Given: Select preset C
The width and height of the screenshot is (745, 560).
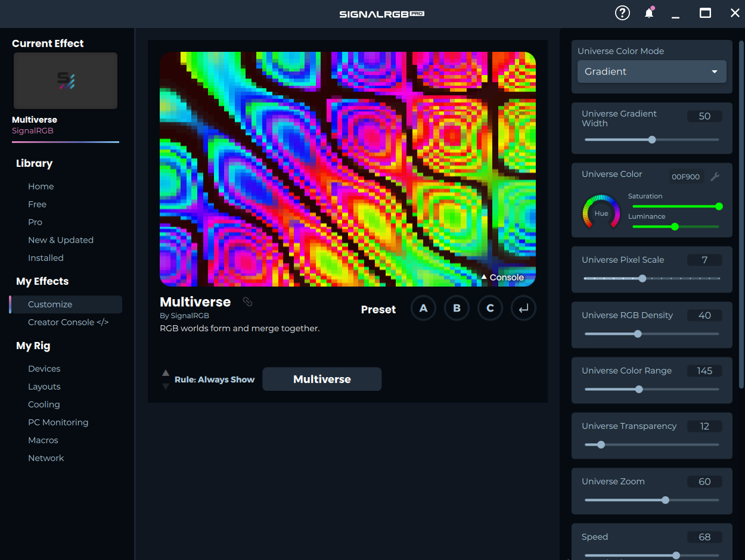Looking at the screenshot, I should tap(490, 309).
